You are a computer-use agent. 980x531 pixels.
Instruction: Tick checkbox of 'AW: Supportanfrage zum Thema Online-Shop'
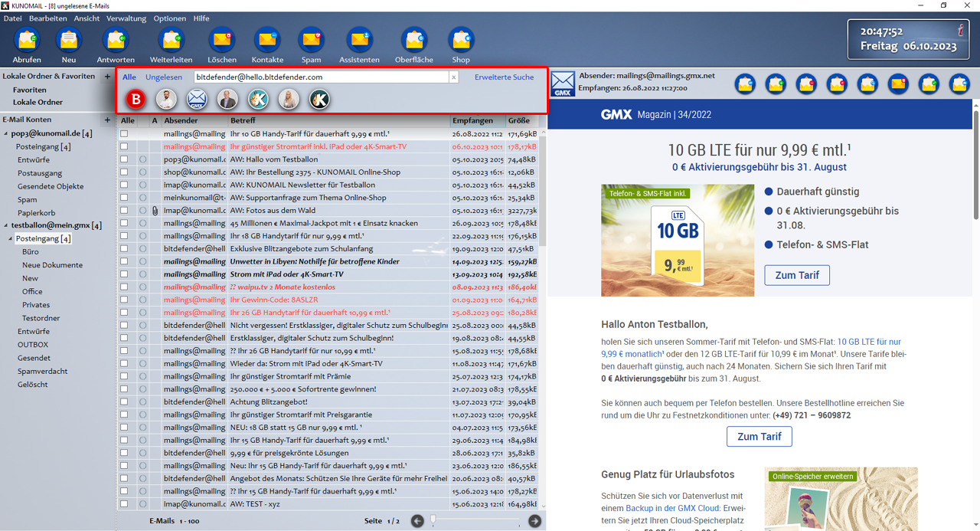124,198
